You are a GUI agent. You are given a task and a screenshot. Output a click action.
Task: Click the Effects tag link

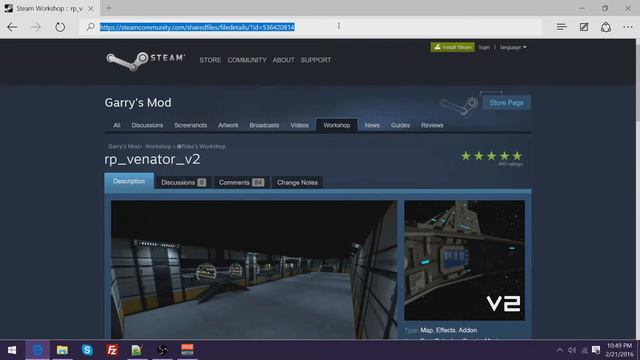click(x=445, y=330)
